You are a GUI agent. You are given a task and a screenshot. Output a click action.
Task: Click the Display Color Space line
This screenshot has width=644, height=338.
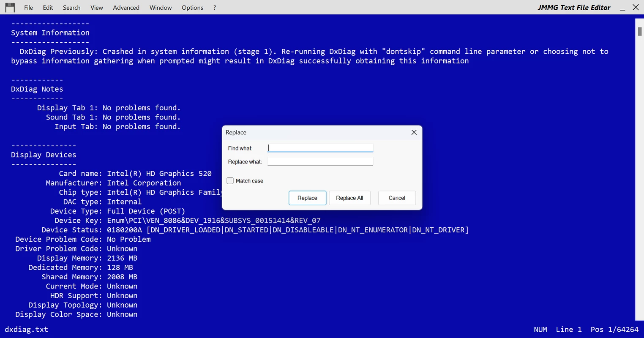point(76,314)
